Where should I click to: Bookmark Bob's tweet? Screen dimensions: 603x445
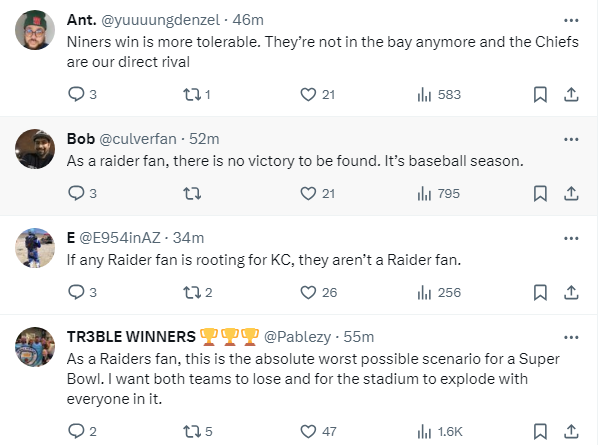(x=540, y=193)
